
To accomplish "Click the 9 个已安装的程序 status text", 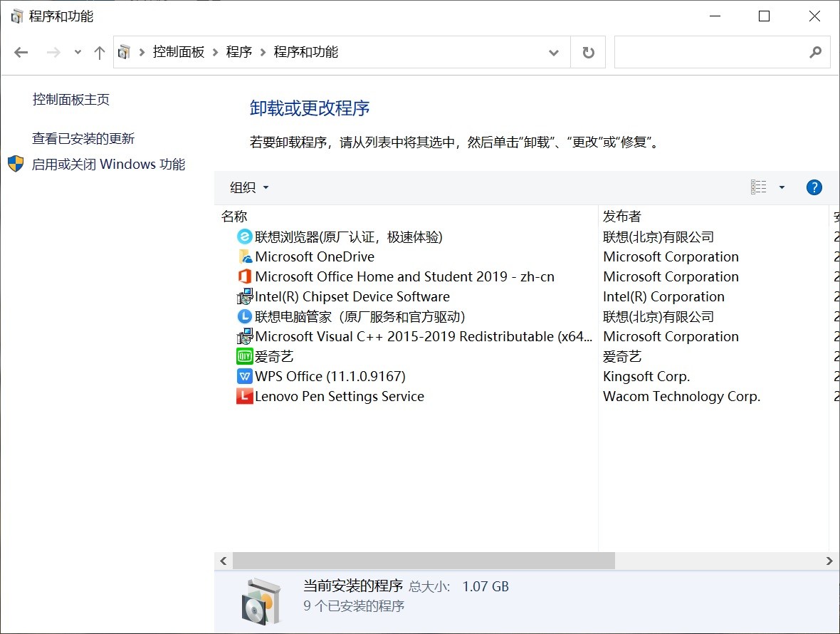I will pyautogui.click(x=354, y=606).
